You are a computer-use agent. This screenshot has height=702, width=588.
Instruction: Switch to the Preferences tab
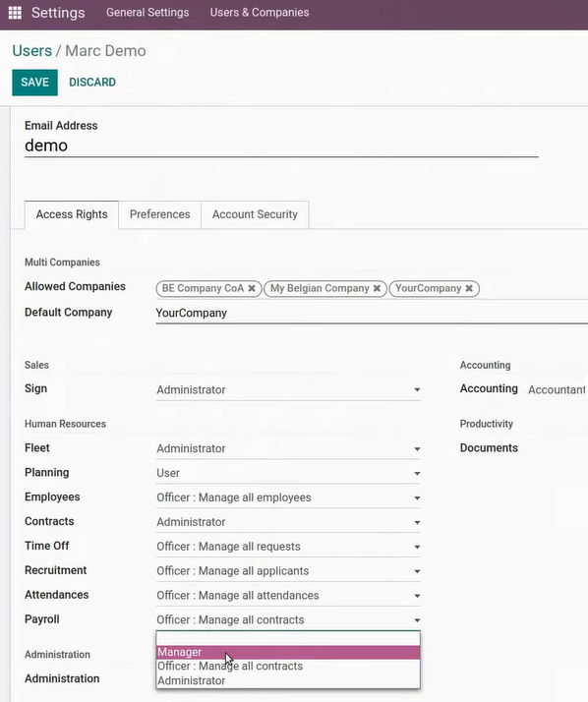coord(160,214)
